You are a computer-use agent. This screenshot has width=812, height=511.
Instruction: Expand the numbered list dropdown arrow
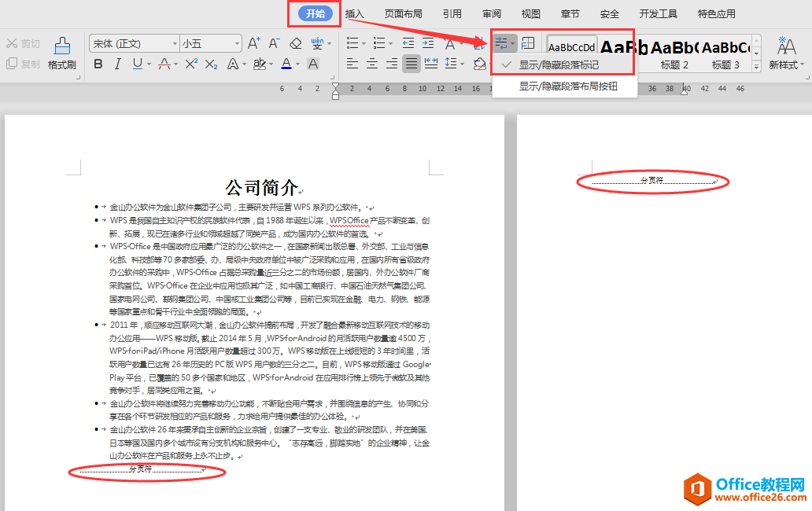tap(391, 44)
